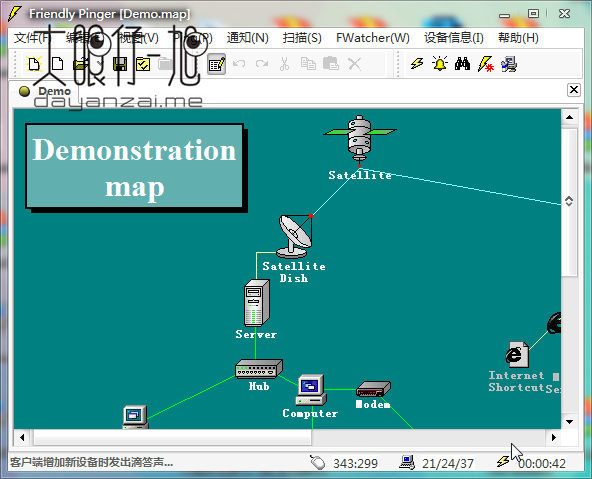Select the Hub device icon
Image resolution: width=592 pixels, height=479 pixels.
coord(259,368)
